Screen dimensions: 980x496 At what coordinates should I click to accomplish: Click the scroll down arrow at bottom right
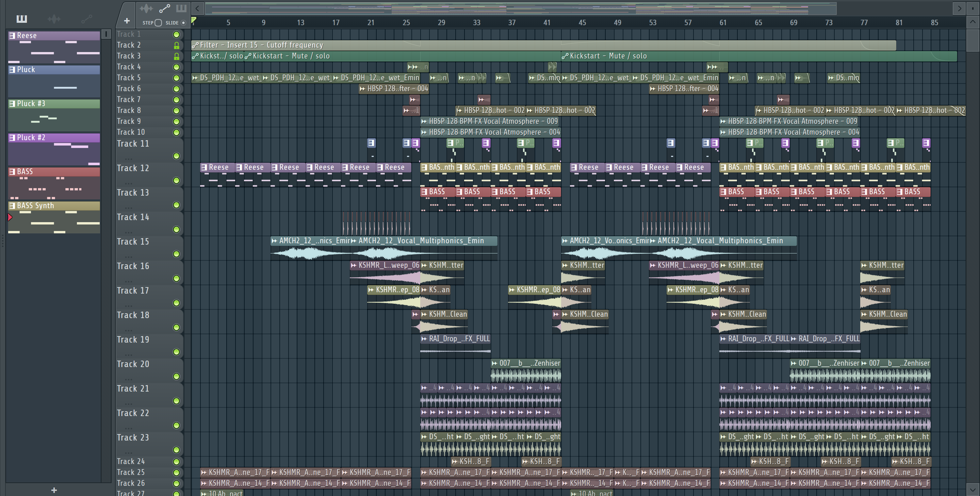pyautogui.click(x=973, y=489)
